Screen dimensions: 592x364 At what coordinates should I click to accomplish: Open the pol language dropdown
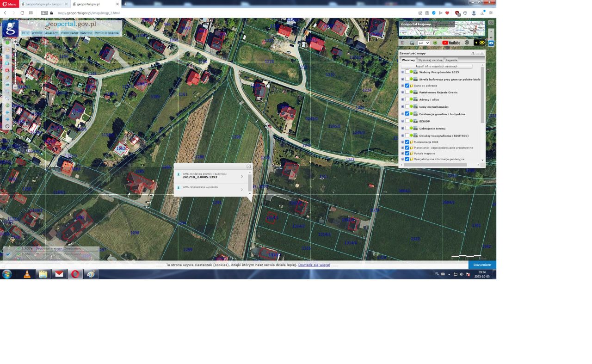[423, 43]
